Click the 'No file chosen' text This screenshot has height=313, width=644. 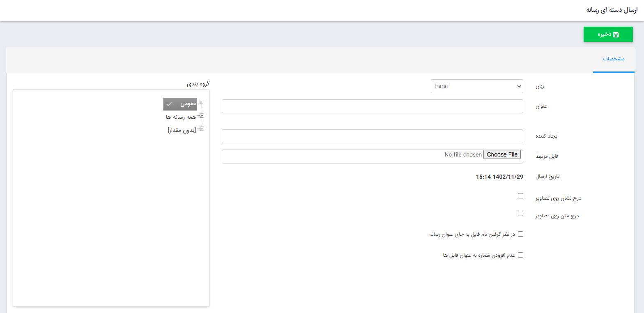(x=463, y=155)
